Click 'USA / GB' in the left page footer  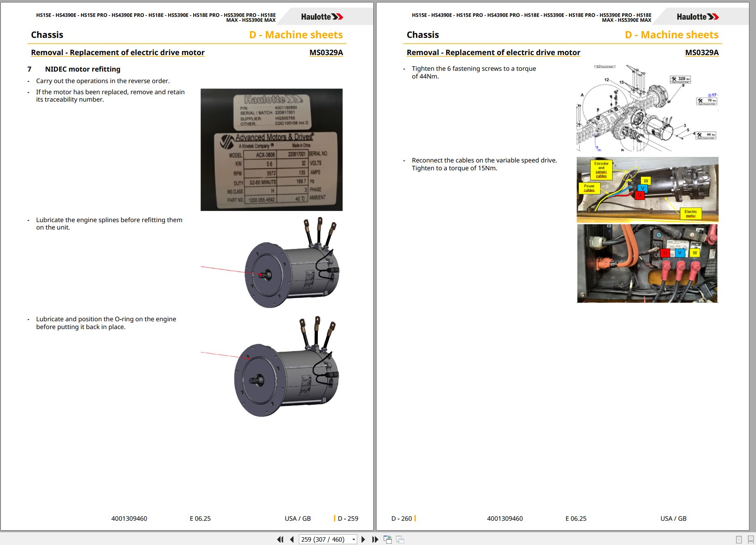(x=298, y=518)
